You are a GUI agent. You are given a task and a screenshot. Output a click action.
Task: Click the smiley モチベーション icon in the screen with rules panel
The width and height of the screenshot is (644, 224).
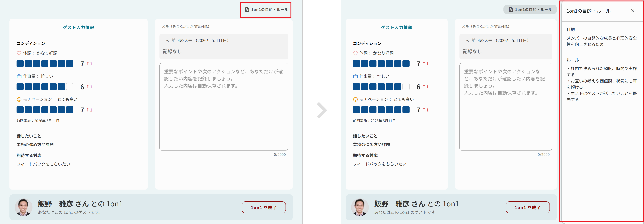(x=355, y=99)
